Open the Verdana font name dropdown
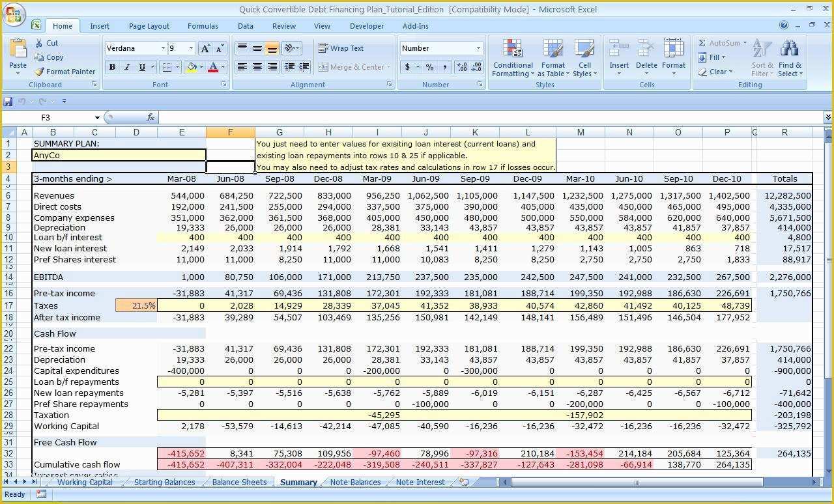 (x=163, y=48)
